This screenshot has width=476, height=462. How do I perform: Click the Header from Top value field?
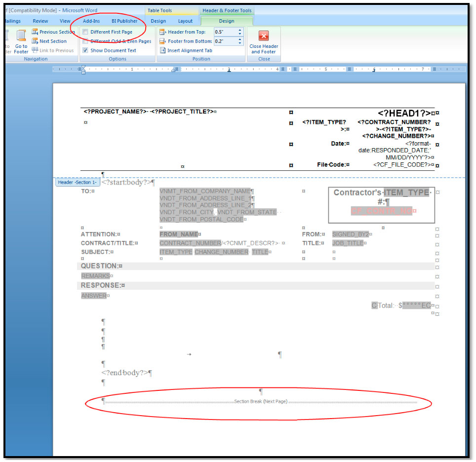(225, 32)
